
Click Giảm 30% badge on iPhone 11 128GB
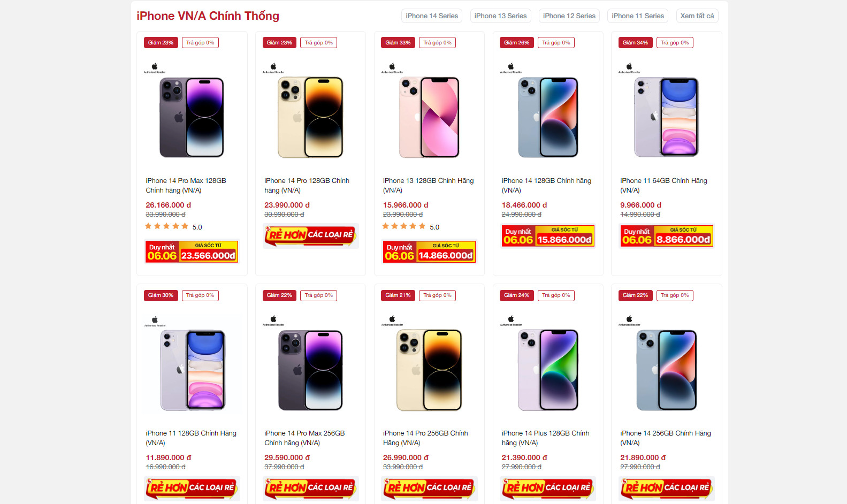pos(161,295)
